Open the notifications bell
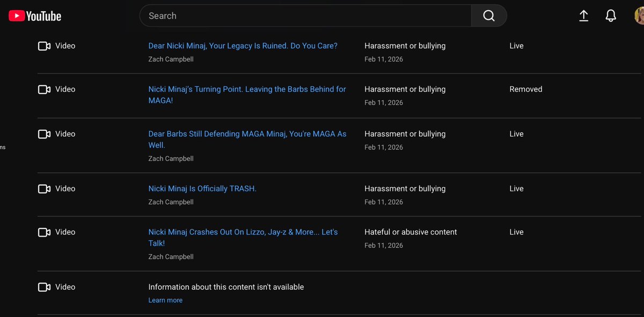The height and width of the screenshot is (317, 644). 610,16
